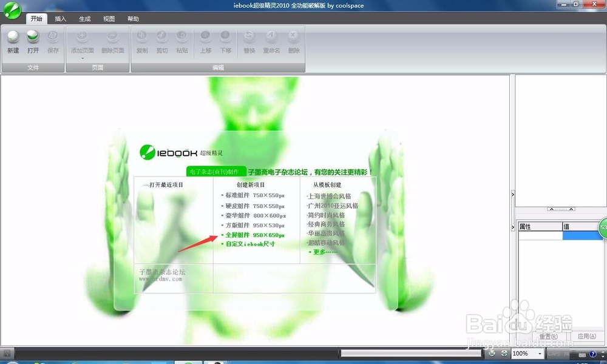Click the blue highlighted value cell
607x364 pixels.
582,235
